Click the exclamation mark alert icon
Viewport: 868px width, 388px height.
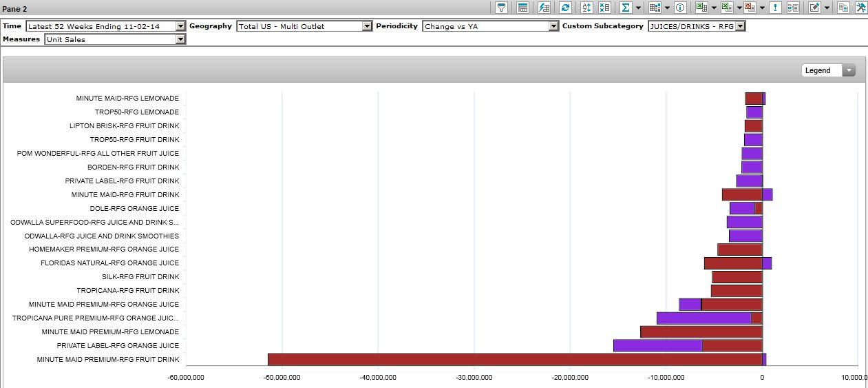click(775, 8)
